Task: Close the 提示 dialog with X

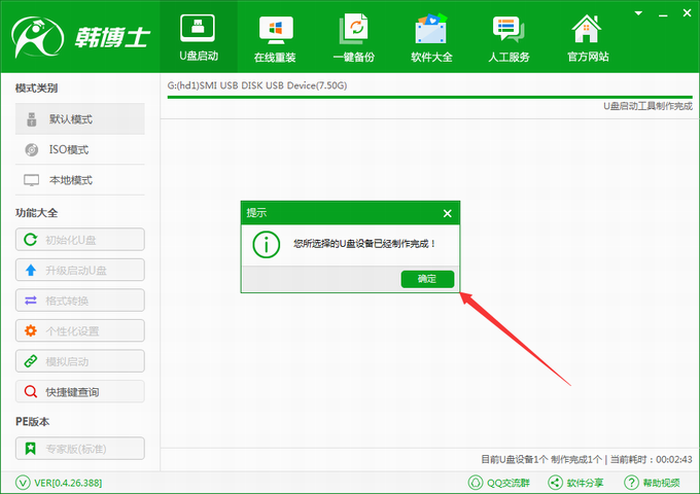Action: click(447, 213)
